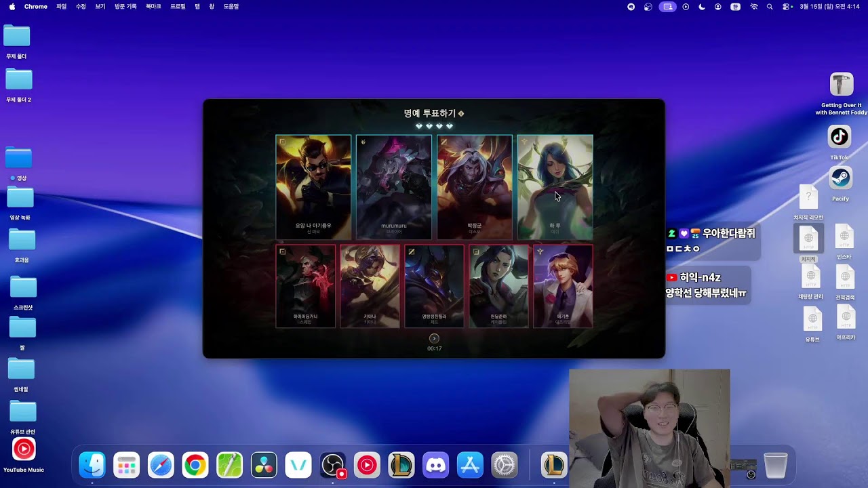868x488 pixels.
Task: Open Spotlight search in the menu bar
Action: tap(770, 6)
